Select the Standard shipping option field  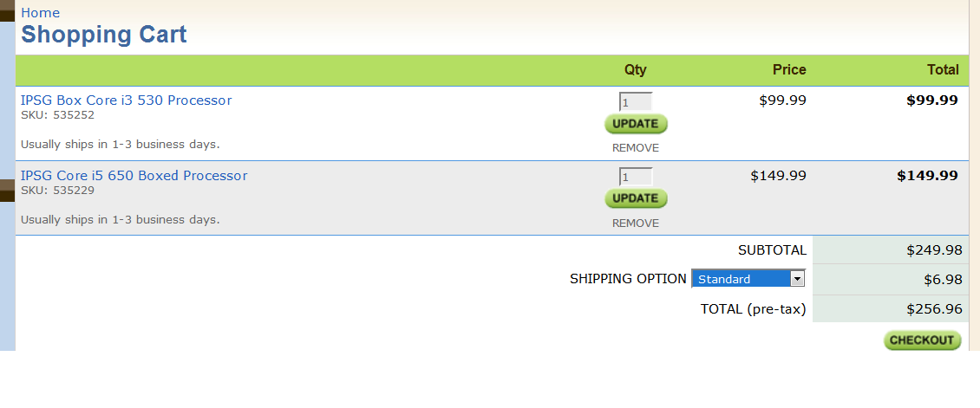pos(748,279)
